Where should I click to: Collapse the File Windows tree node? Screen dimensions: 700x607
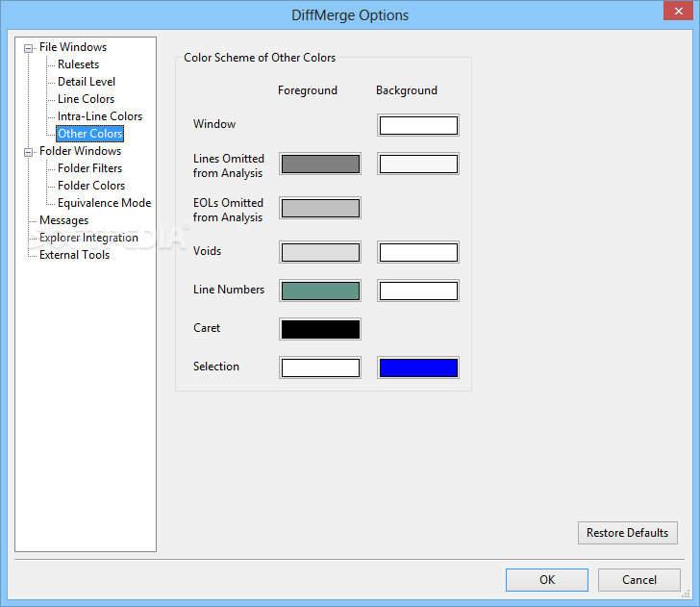click(28, 48)
